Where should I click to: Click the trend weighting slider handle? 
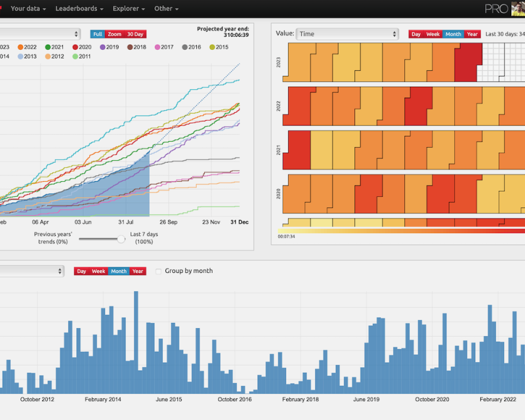(121, 240)
